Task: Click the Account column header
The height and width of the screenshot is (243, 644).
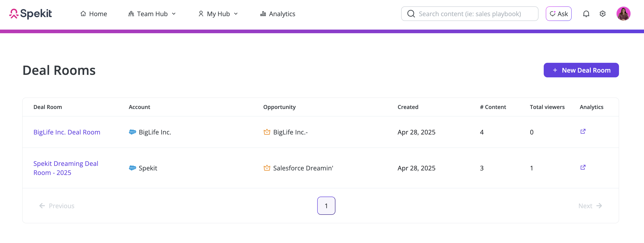Action: tap(139, 107)
